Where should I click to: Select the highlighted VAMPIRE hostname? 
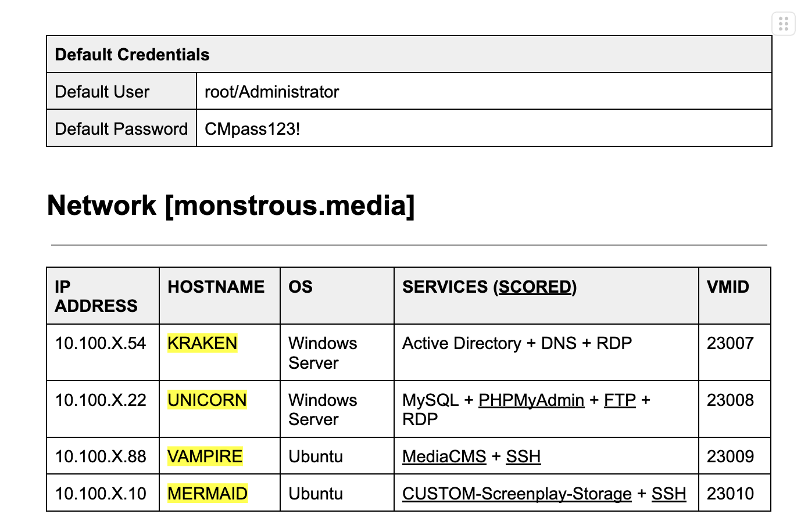pos(205,456)
